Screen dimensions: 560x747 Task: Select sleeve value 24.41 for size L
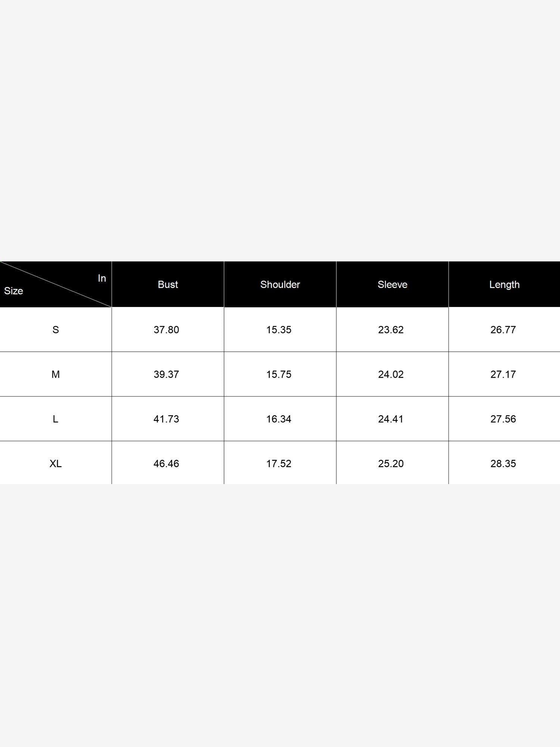point(391,419)
